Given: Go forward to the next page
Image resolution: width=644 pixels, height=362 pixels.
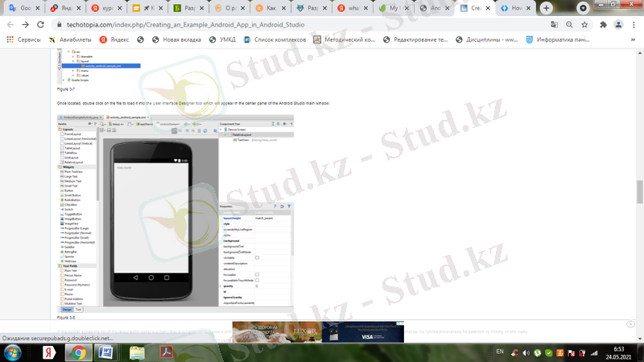Looking at the screenshot, I should [26, 25].
